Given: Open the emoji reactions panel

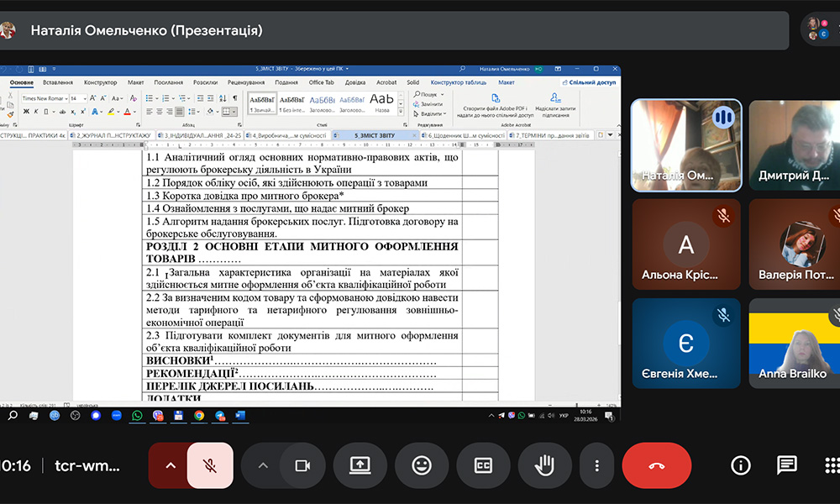Looking at the screenshot, I should (421, 465).
